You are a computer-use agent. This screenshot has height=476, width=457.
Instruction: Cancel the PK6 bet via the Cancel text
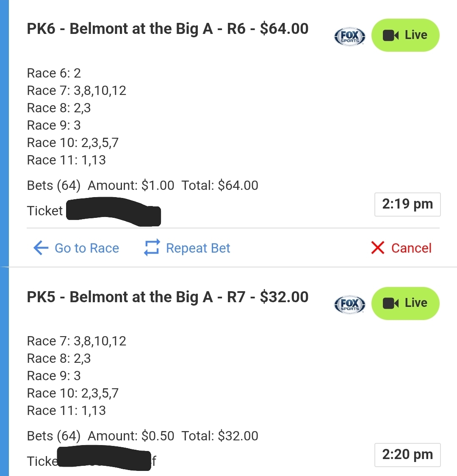click(x=411, y=248)
